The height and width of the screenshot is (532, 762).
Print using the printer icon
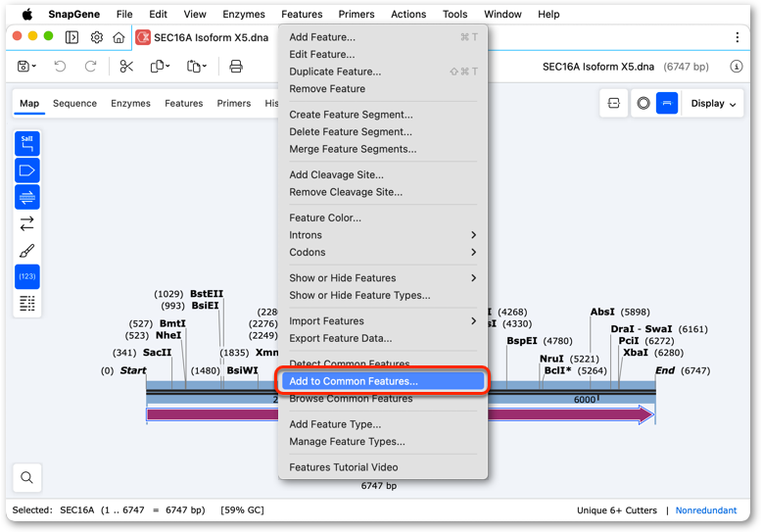coord(236,67)
